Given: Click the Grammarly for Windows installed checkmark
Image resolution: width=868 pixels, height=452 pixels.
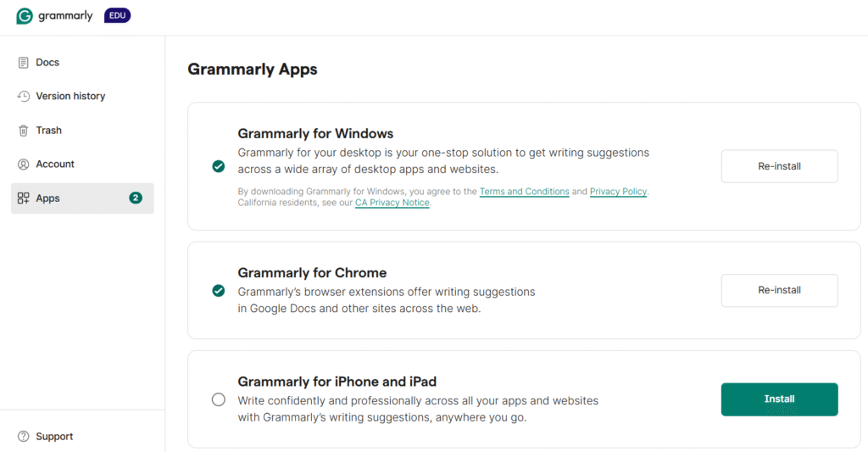Looking at the screenshot, I should pyautogui.click(x=219, y=166).
